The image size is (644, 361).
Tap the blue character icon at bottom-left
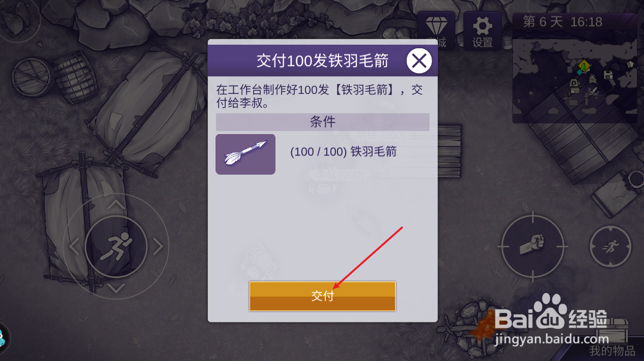4,339
